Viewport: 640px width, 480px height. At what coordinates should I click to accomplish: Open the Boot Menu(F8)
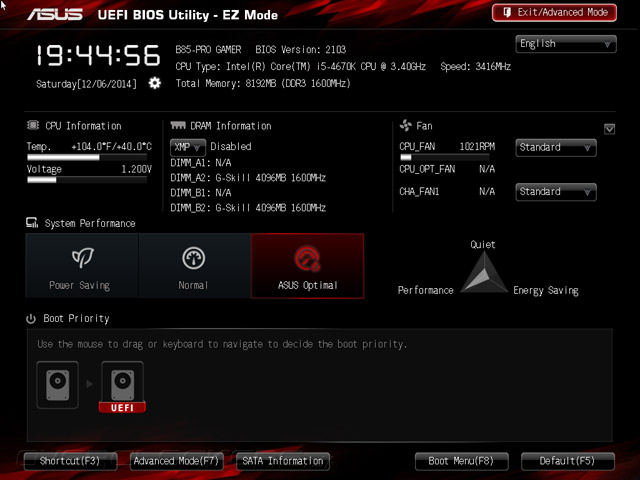click(x=462, y=461)
